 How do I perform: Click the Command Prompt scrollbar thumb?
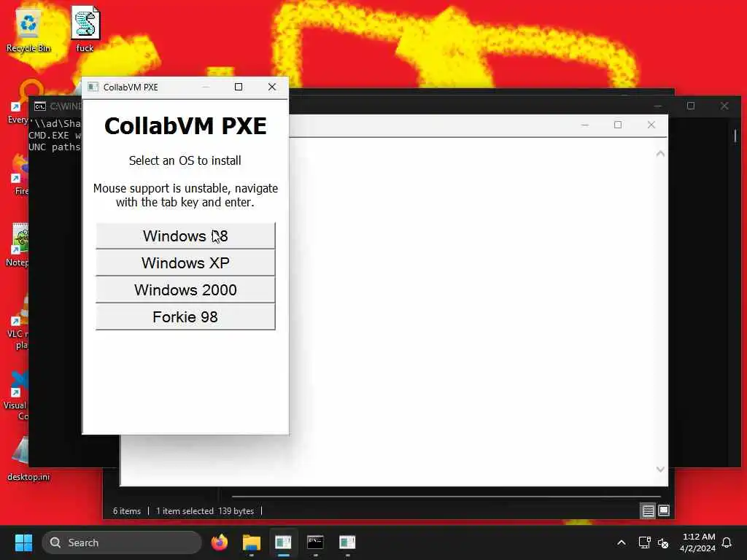[735, 136]
